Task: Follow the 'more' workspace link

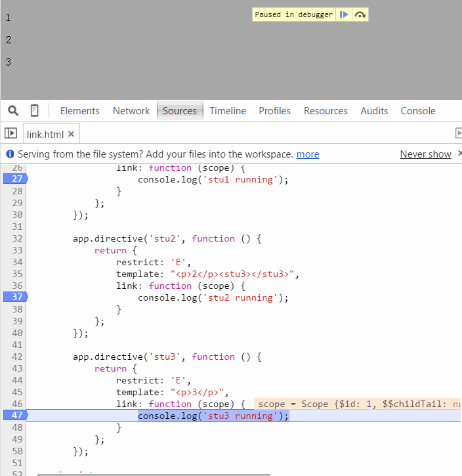Action: coord(308,154)
